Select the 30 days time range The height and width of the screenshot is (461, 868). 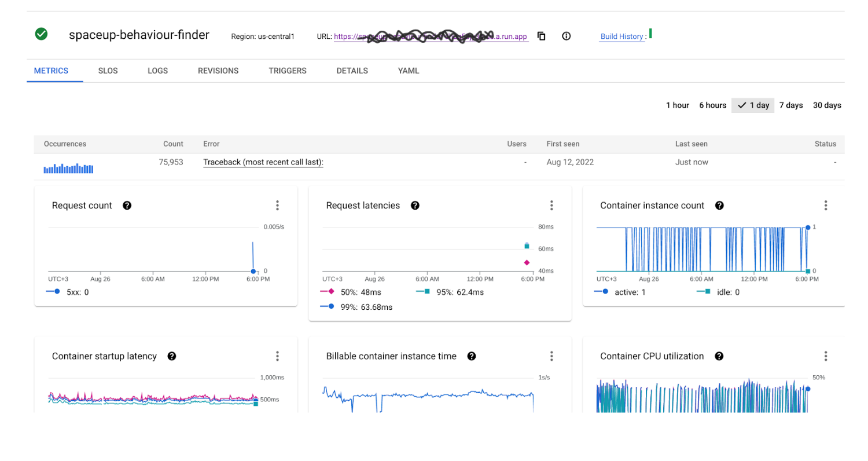(827, 105)
